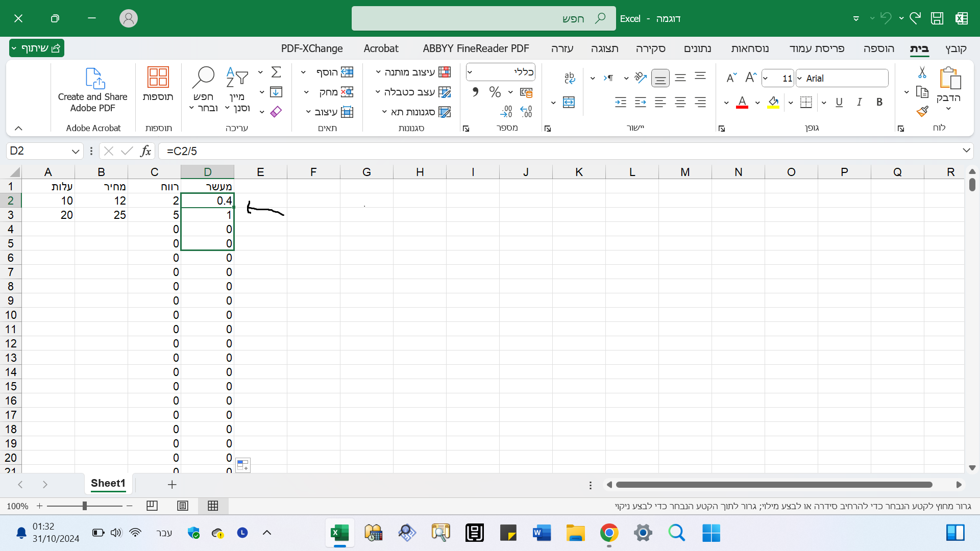Select the Sheet1 tab

(x=108, y=483)
